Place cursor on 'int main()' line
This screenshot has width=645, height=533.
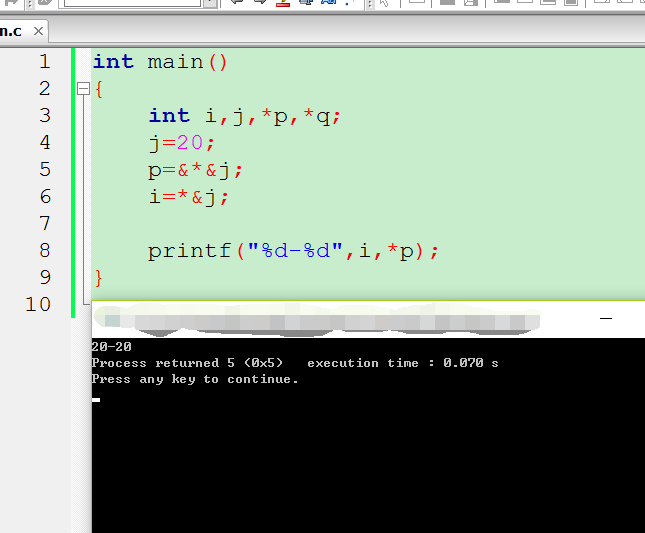160,62
